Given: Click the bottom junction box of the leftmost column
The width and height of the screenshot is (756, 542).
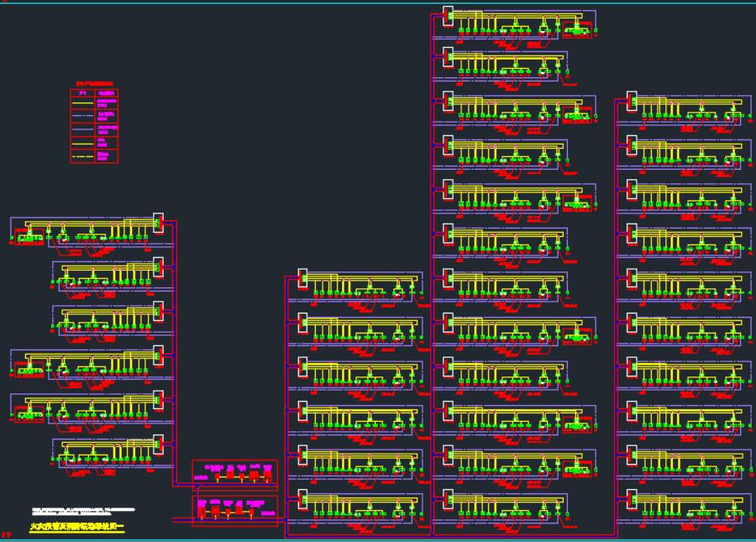Looking at the screenshot, I should (x=157, y=443).
